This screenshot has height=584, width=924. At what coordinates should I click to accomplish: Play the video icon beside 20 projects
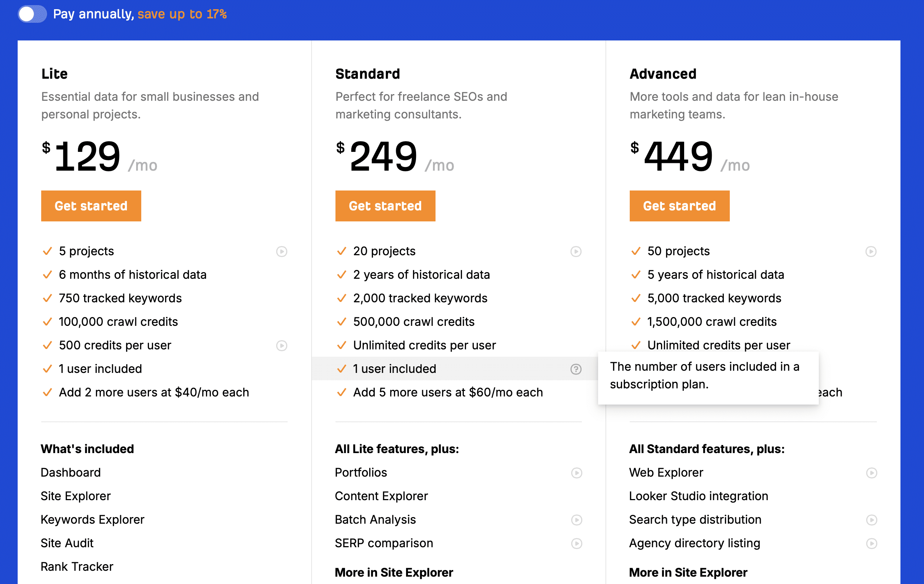pyautogui.click(x=576, y=252)
